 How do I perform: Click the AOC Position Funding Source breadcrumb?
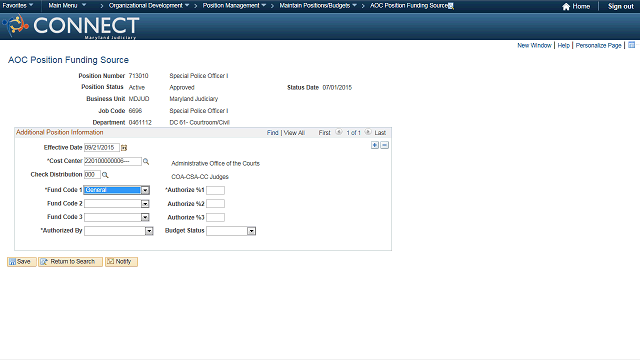(409, 6)
